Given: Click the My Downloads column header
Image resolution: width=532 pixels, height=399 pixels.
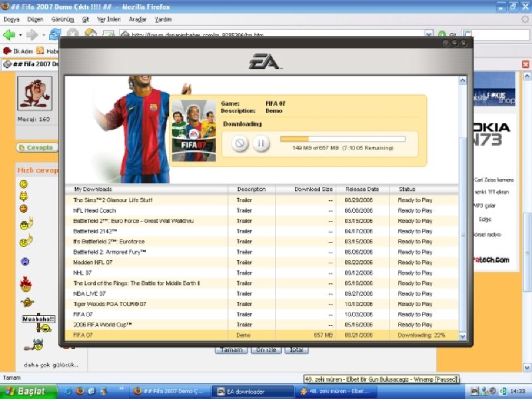Looking at the screenshot, I should 93,190.
